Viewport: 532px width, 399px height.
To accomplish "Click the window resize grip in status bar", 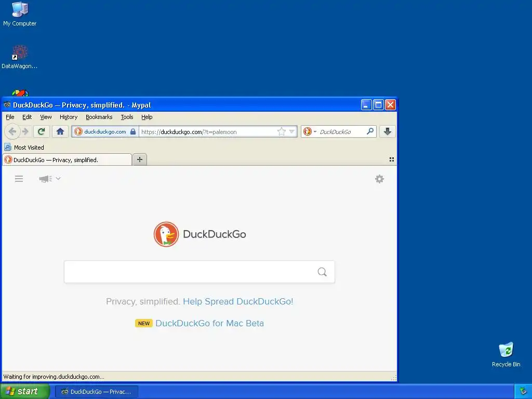I will pyautogui.click(x=394, y=378).
